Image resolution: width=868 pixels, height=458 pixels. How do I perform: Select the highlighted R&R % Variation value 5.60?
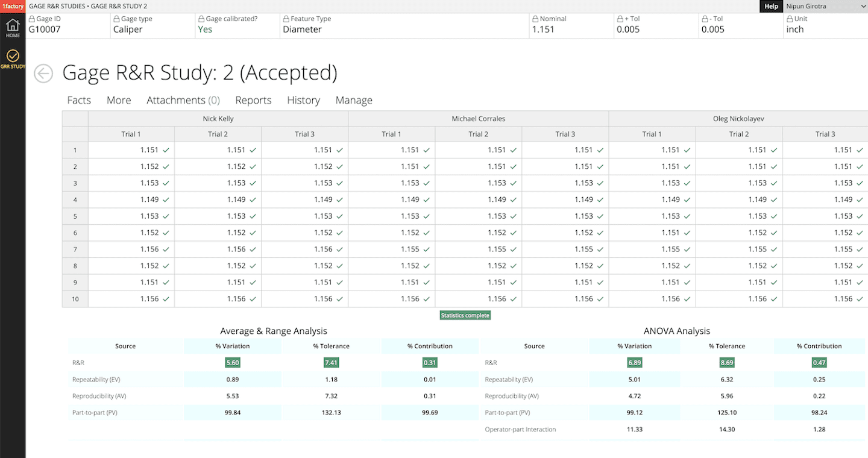point(233,363)
